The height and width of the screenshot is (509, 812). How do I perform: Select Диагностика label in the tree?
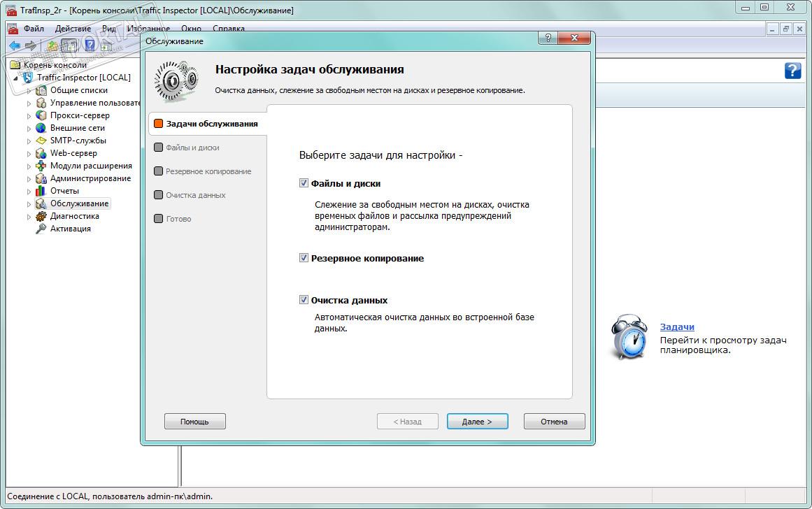(75, 216)
